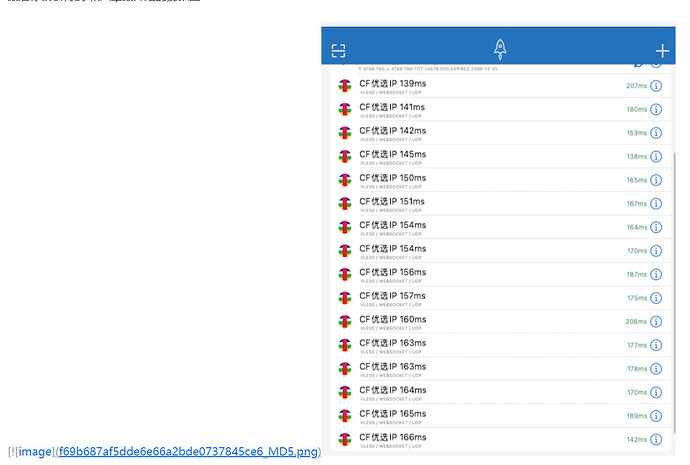This screenshot has height=465, width=690.
Task: Open info icon for CF优选IP 145ms
Action: click(656, 157)
